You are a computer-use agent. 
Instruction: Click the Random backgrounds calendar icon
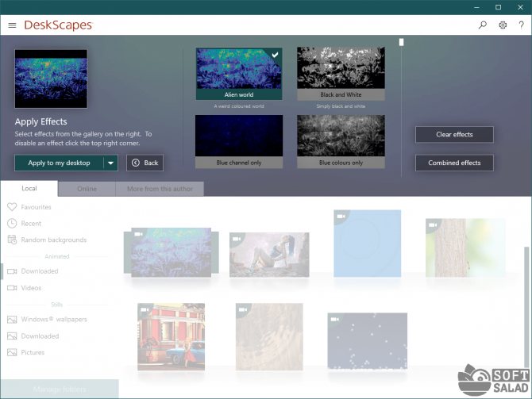tap(12, 240)
